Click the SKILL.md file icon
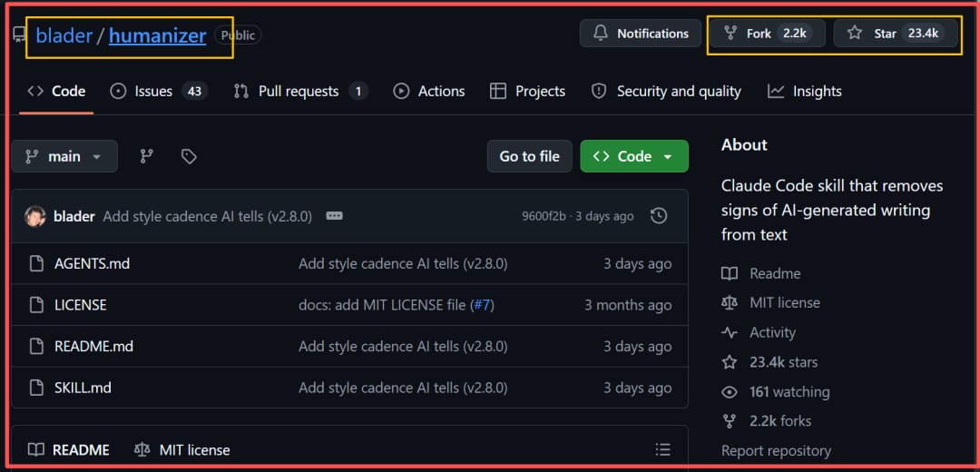This screenshot has width=980, height=472. click(x=37, y=388)
